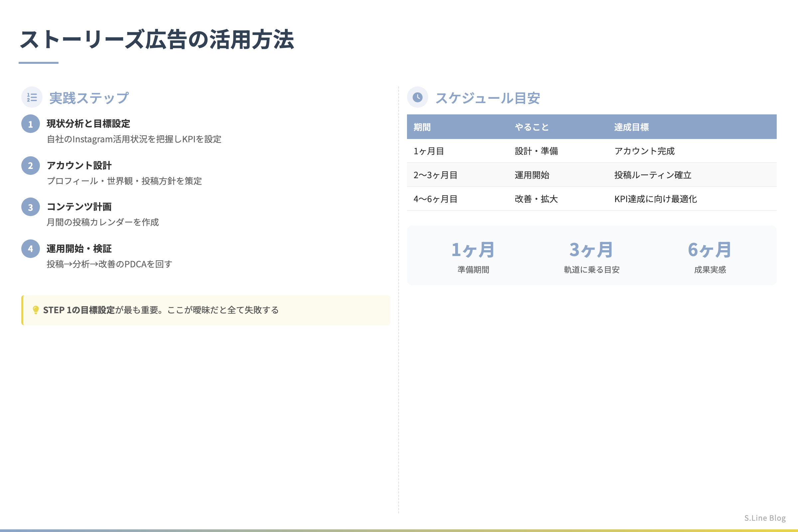
Task: Click the step title 運用開始・検証
Action: 79,248
